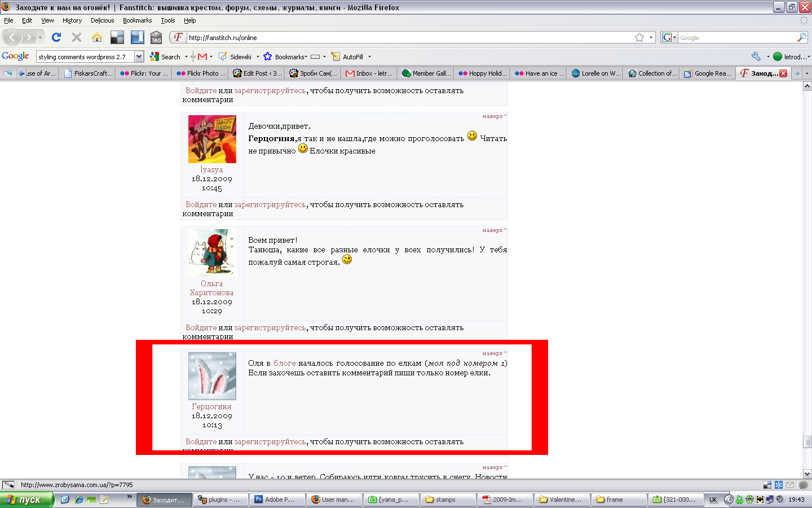
Task: Click the search magnifier in search box
Action: (x=801, y=37)
